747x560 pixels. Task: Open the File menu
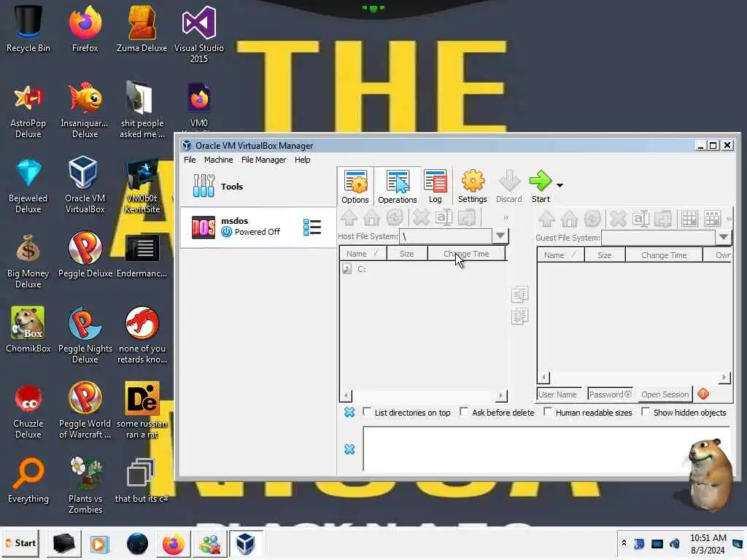click(x=190, y=160)
